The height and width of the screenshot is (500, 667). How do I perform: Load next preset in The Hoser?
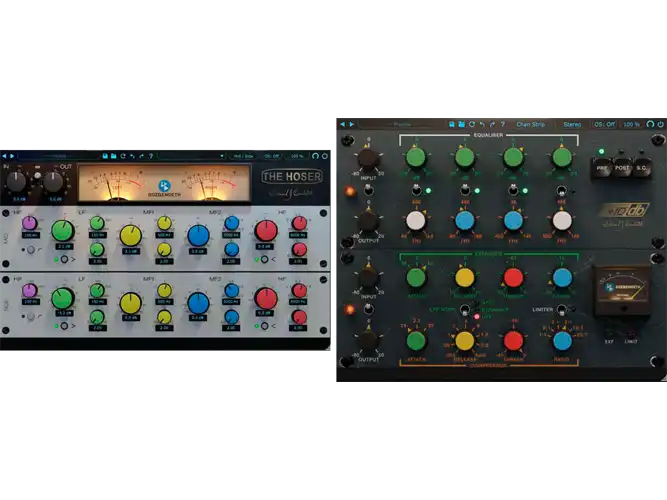click(12, 156)
